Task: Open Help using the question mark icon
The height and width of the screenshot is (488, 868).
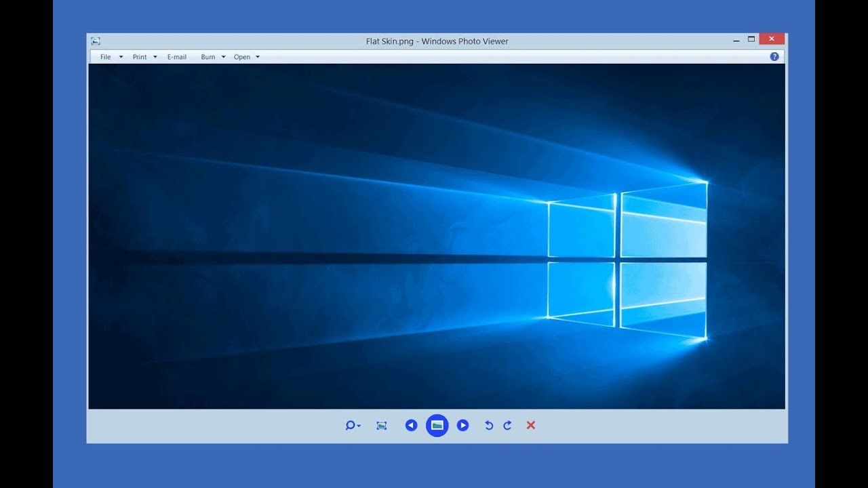Action: pos(774,56)
